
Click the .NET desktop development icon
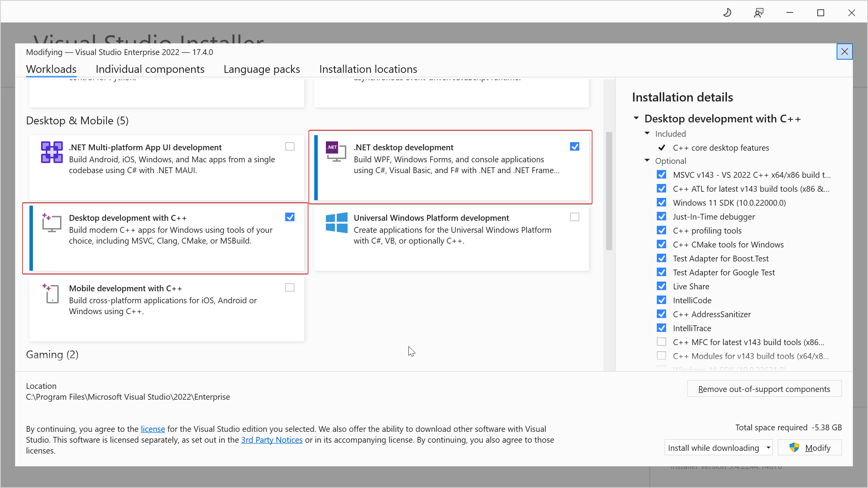336,151
